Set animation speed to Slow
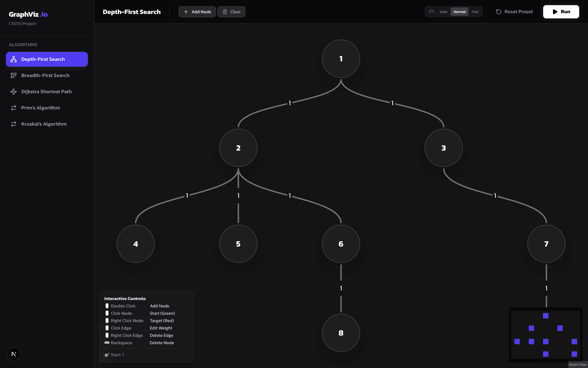This screenshot has width=588, height=368. pyautogui.click(x=443, y=12)
